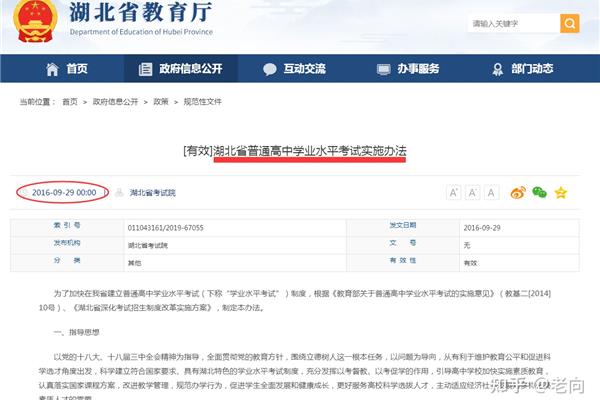This screenshot has height=400, width=600.
Task: Click the author icon beside 湖北省考试院
Action: click(x=119, y=193)
